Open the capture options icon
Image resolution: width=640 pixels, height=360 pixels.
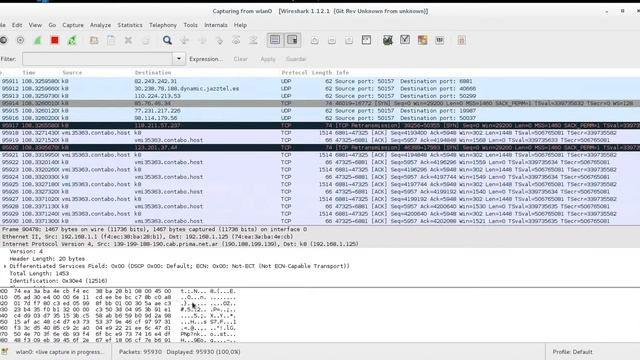[20, 40]
